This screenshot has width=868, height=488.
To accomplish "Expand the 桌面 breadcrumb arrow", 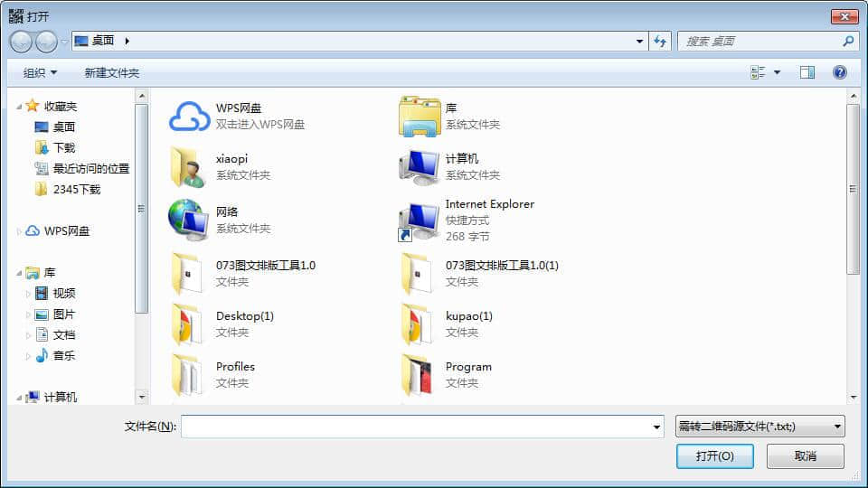I will tap(127, 41).
